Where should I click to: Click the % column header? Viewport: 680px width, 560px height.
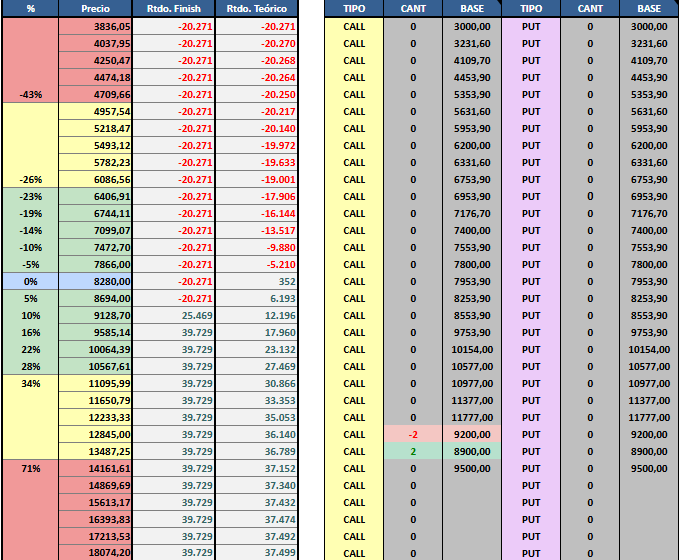pos(30,8)
